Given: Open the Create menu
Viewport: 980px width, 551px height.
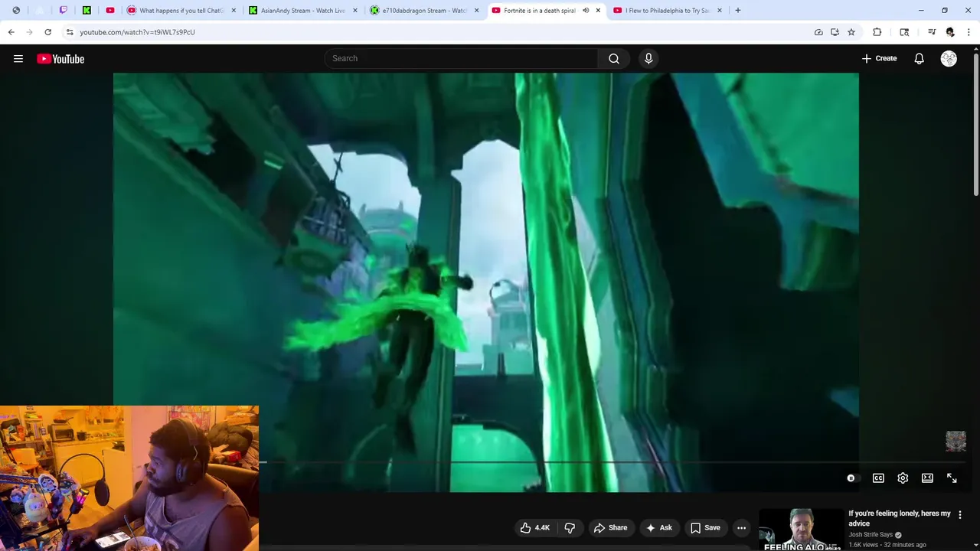Looking at the screenshot, I should 879,58.
